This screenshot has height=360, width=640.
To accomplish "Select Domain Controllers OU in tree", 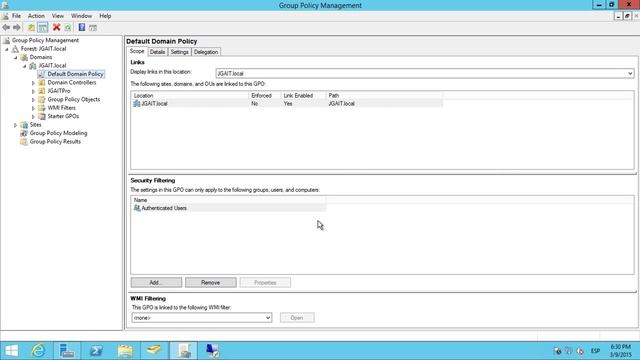I will [72, 82].
